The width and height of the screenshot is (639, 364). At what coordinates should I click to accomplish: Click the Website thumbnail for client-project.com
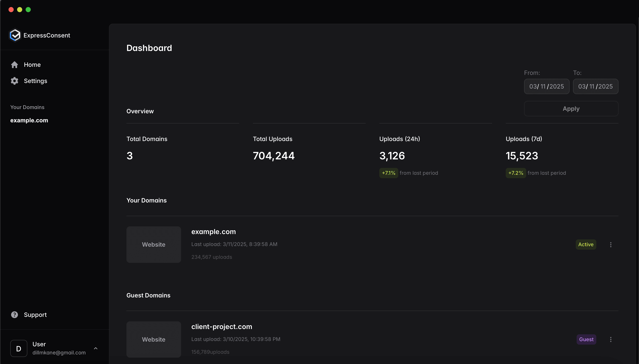pyautogui.click(x=154, y=339)
